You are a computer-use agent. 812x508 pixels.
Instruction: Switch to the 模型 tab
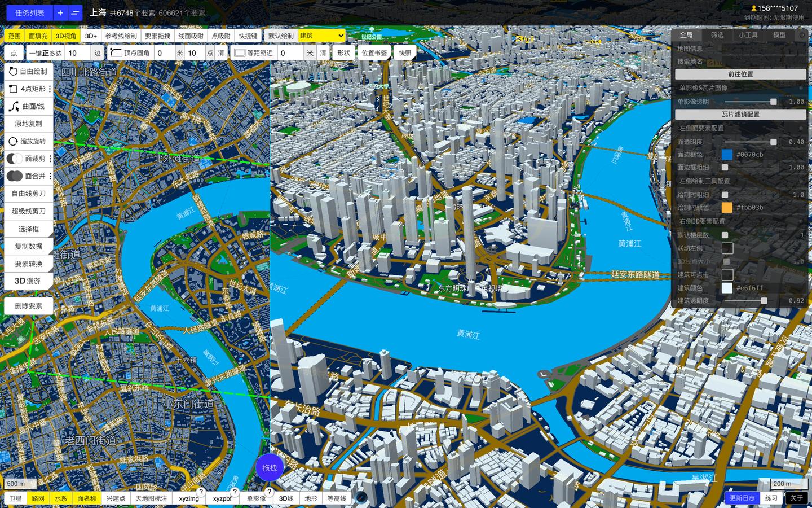(779, 35)
